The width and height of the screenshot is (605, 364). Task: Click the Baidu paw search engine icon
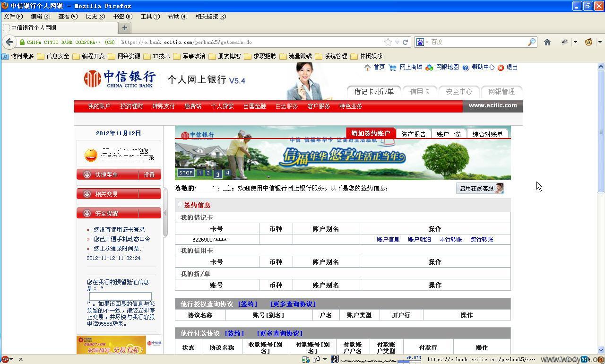420,42
